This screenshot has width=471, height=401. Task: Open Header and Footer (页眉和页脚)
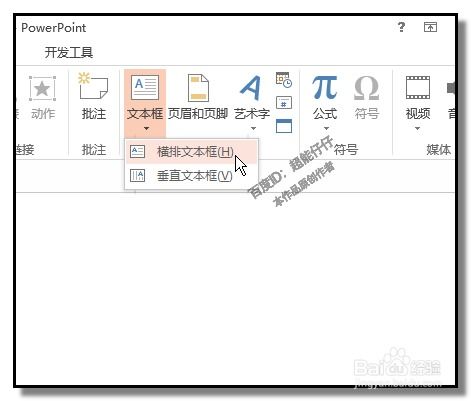[198, 88]
